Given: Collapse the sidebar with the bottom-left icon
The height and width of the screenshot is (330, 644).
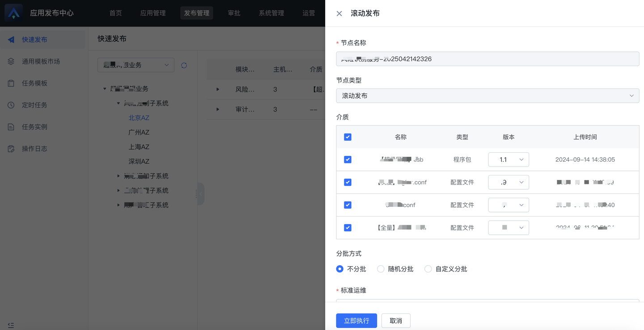Looking at the screenshot, I should click(11, 325).
